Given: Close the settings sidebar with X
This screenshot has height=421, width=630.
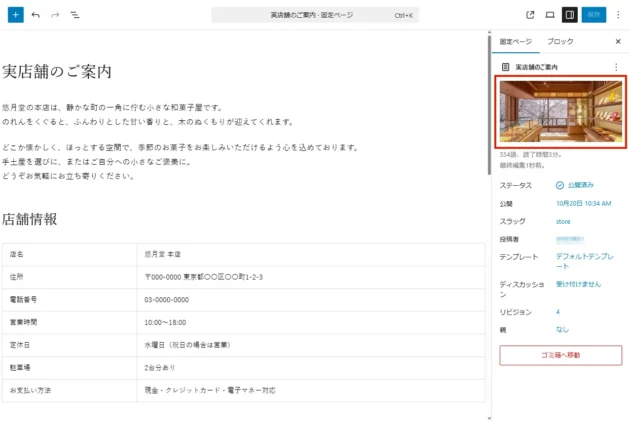Looking at the screenshot, I should click(x=617, y=42).
